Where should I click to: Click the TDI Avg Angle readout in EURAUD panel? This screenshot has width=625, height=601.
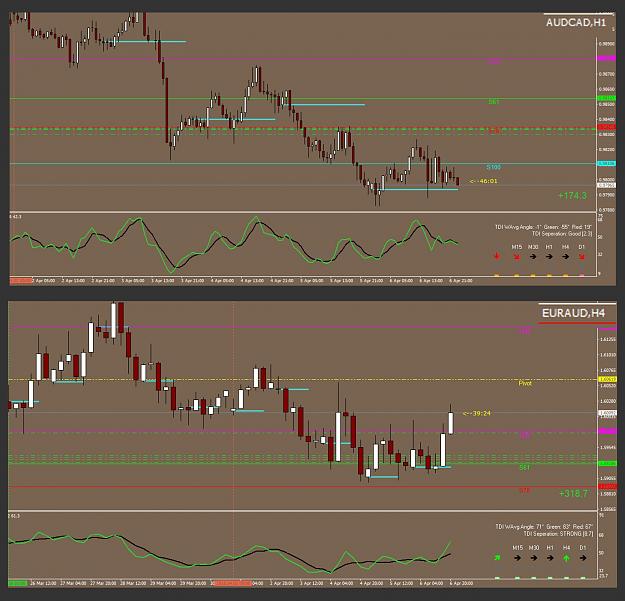pyautogui.click(x=544, y=527)
